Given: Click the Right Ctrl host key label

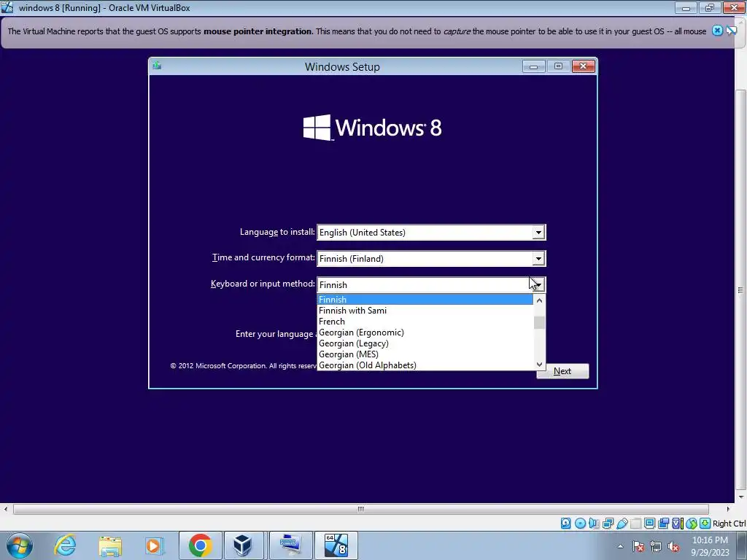Looking at the screenshot, I should [729, 524].
